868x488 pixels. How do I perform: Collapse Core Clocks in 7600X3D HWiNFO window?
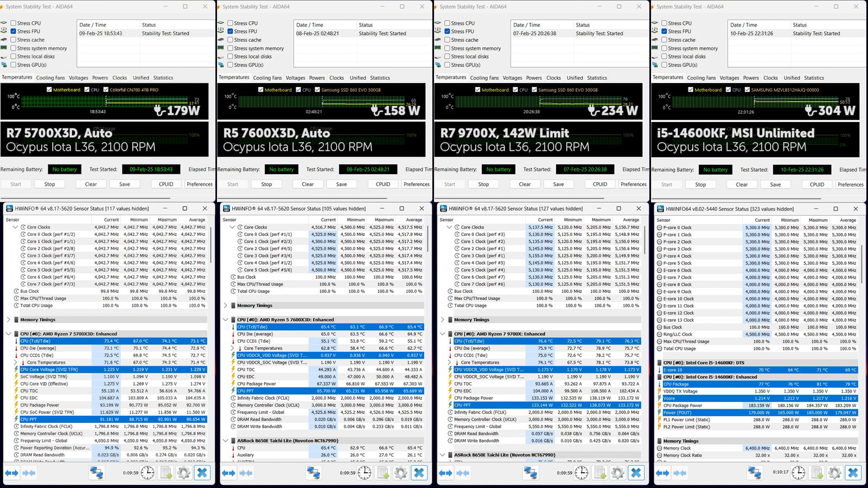(x=232, y=227)
